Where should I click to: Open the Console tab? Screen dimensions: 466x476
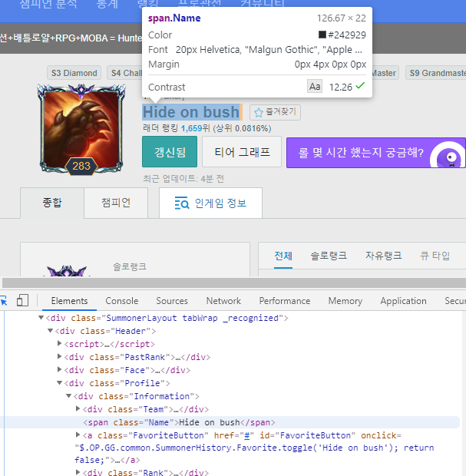[122, 301]
